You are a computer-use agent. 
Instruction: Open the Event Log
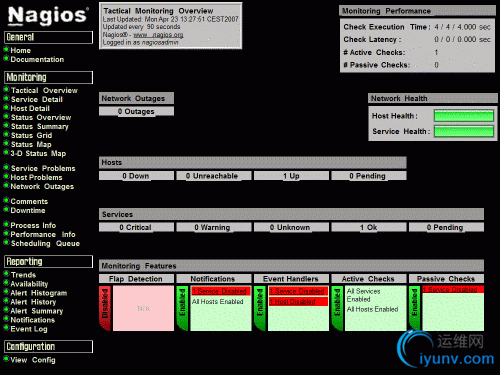click(29, 329)
